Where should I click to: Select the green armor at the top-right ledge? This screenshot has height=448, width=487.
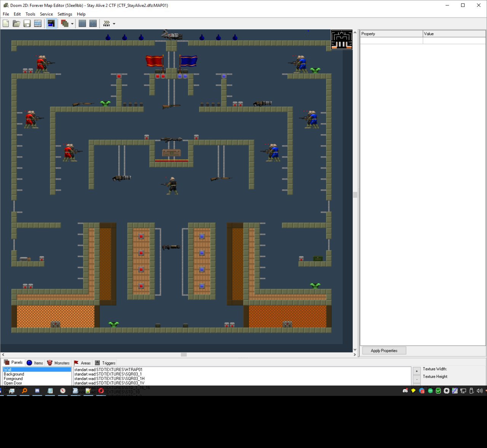coord(315,70)
